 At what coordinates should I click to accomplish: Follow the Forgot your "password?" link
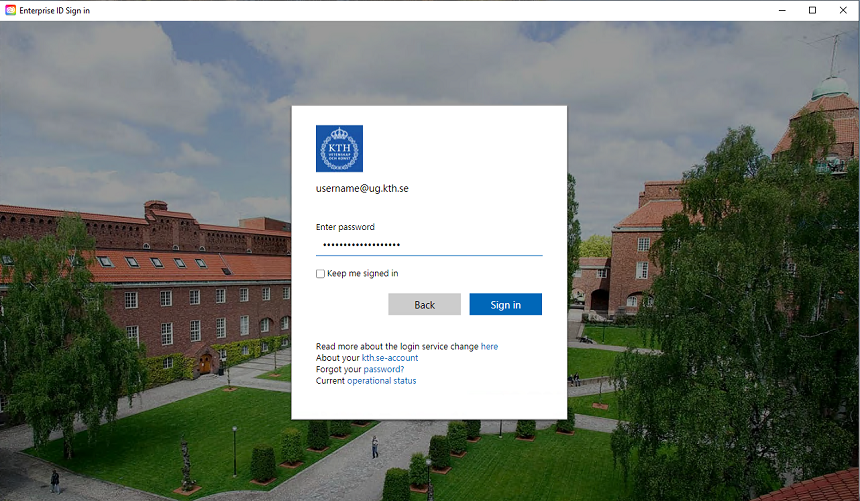point(384,369)
